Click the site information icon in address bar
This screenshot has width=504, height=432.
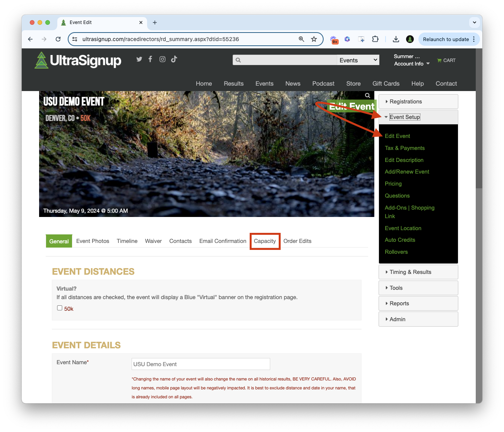[x=75, y=39]
